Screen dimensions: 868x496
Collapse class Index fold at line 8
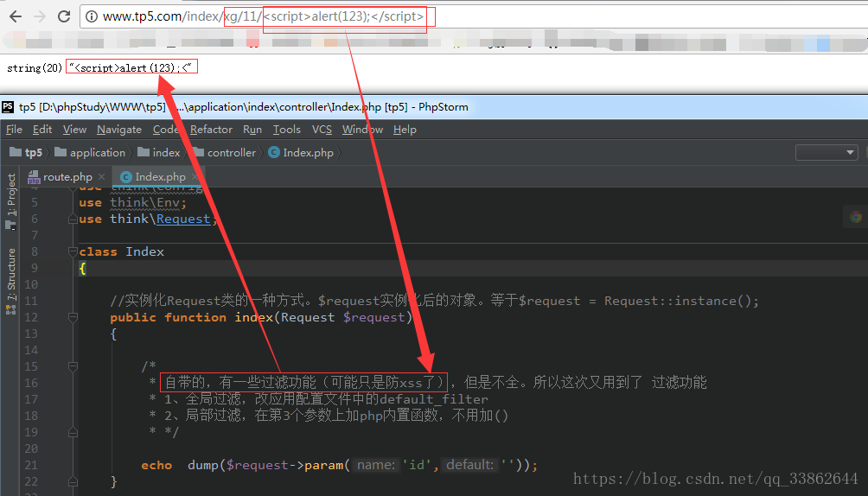click(x=73, y=251)
